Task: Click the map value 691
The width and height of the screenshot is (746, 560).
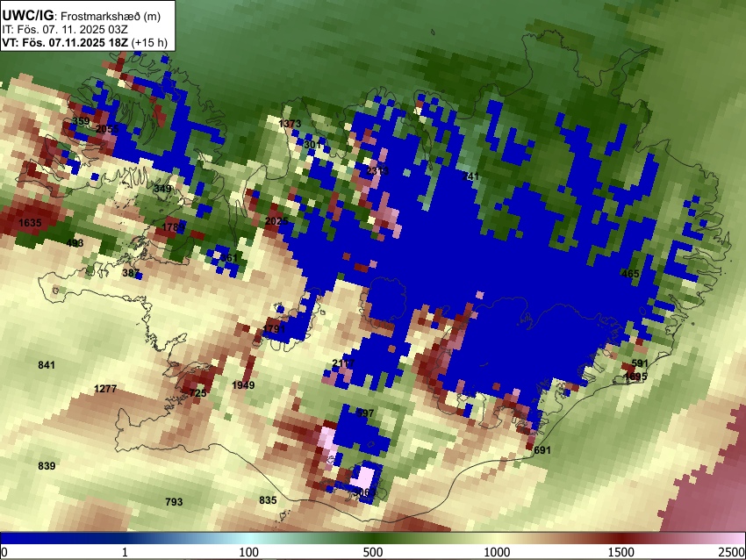Action: pyautogui.click(x=542, y=450)
